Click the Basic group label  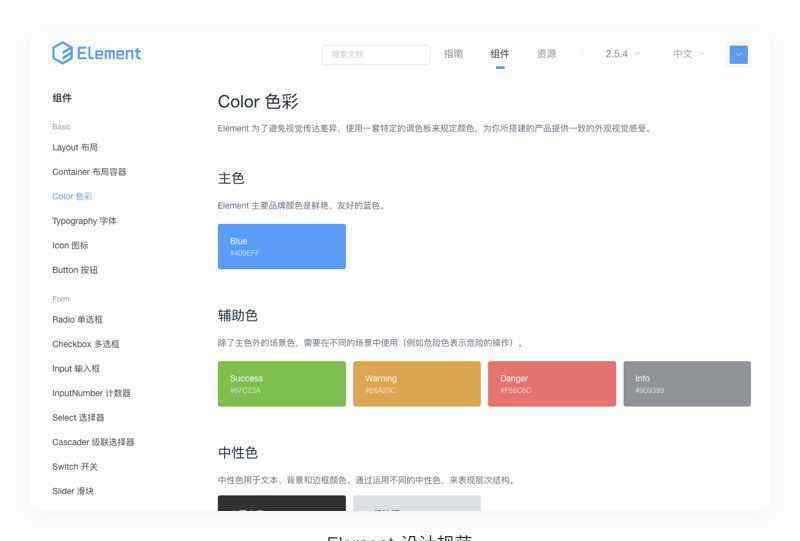click(x=61, y=126)
